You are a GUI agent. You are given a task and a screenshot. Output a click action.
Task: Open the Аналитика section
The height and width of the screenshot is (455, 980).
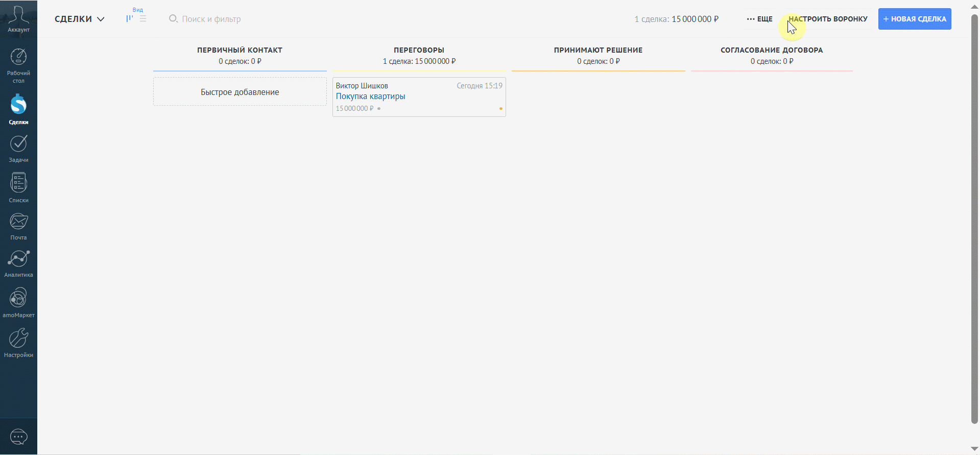tap(18, 264)
